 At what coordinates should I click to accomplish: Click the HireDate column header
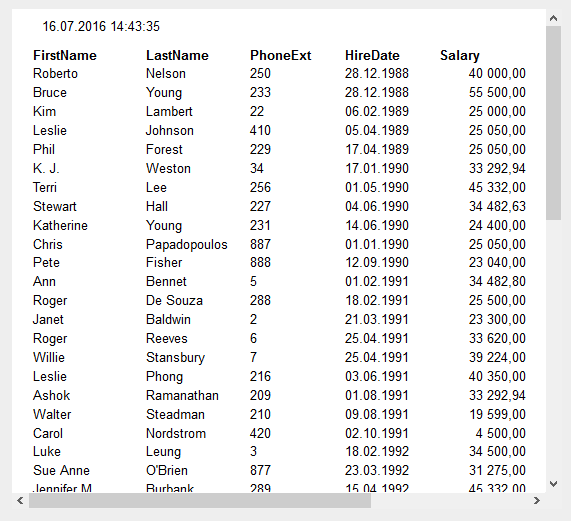point(372,55)
